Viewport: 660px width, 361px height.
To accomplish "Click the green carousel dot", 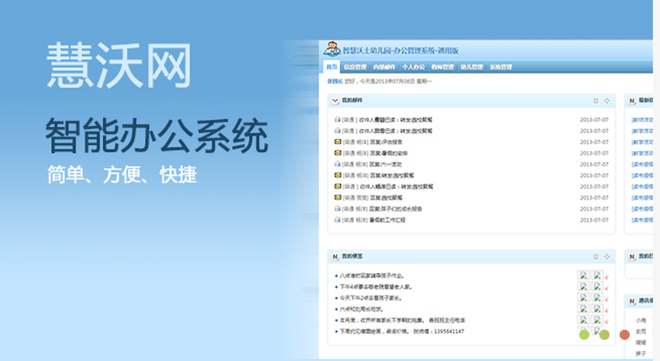I will pos(584,335).
